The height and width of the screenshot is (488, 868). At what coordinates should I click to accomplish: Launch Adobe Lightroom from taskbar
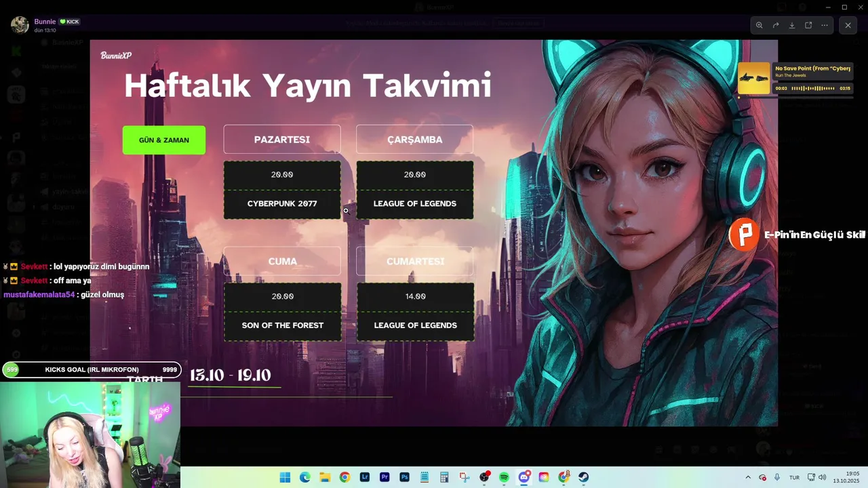pos(365,477)
